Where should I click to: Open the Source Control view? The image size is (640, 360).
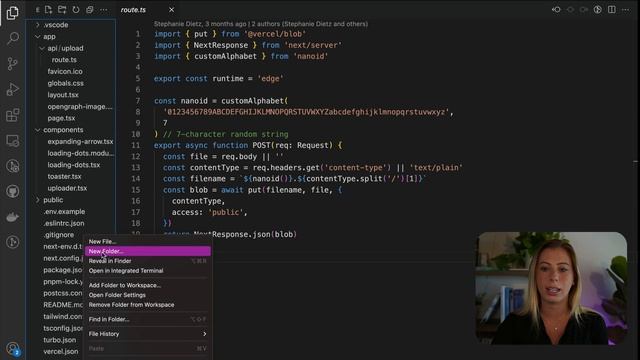[x=13, y=64]
